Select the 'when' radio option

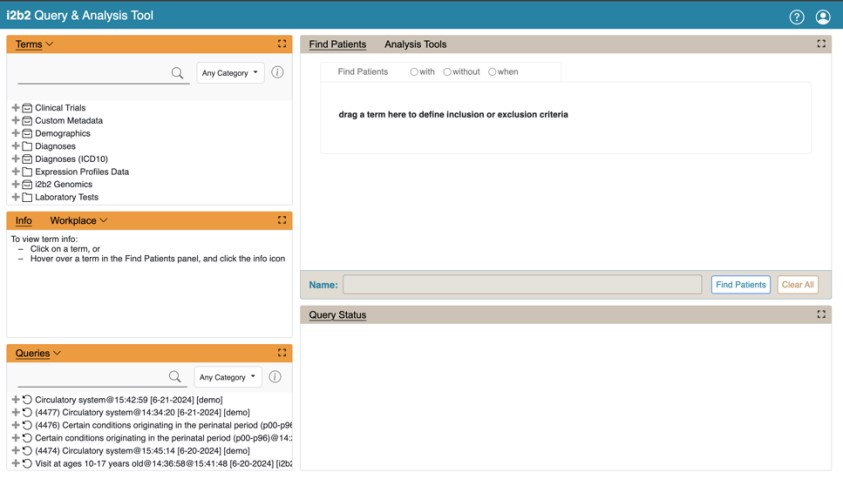(492, 72)
